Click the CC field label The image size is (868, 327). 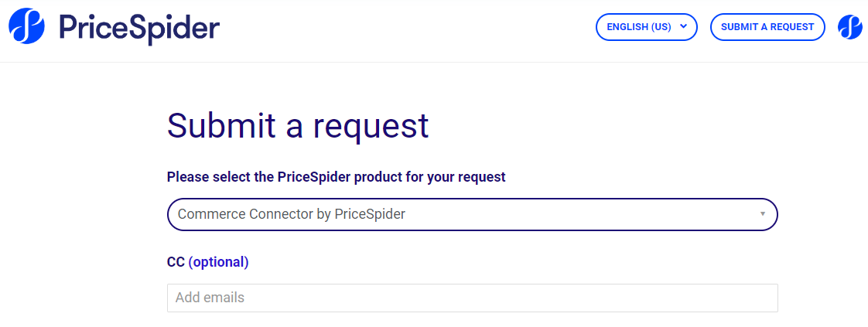click(x=176, y=262)
